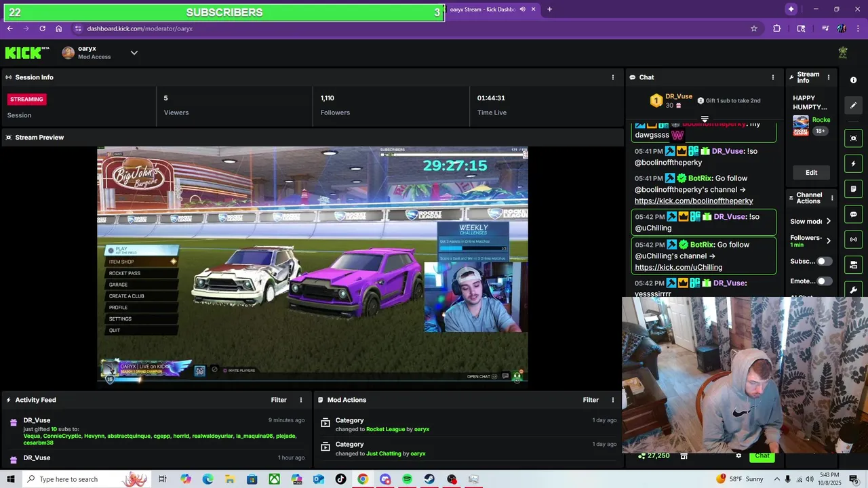Close the Kick Dashboard browser tab
Screen dimensions: 868x488
point(534,9)
